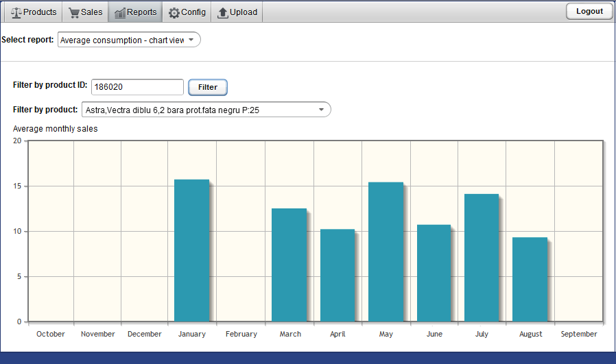Log out using the Logout button
Image resolution: width=616 pixels, height=364 pixels.
[x=589, y=12]
